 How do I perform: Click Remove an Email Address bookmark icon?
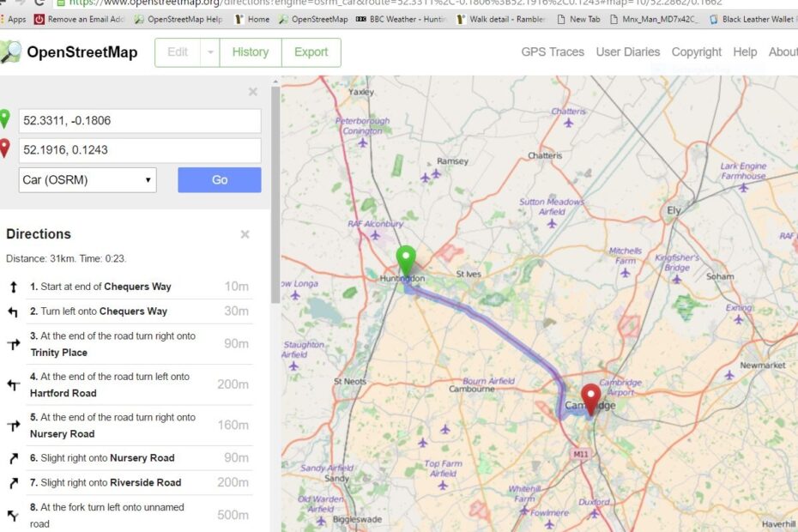coord(39,20)
